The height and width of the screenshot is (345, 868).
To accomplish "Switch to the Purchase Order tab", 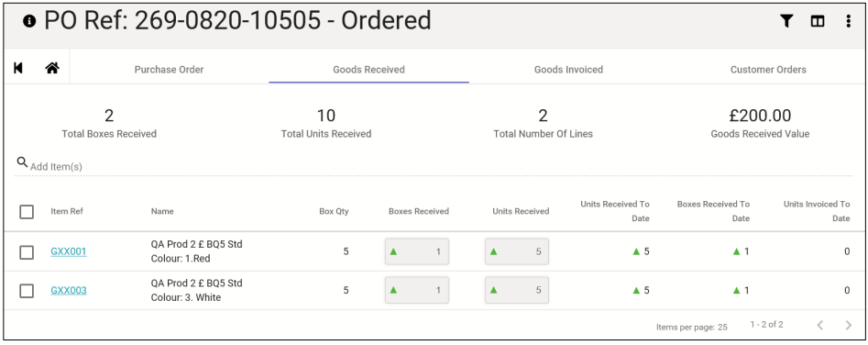I will coord(169,70).
